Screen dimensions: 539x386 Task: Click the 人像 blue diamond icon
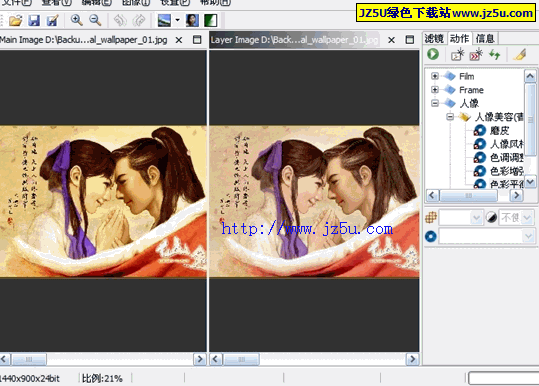pyautogui.click(x=450, y=103)
